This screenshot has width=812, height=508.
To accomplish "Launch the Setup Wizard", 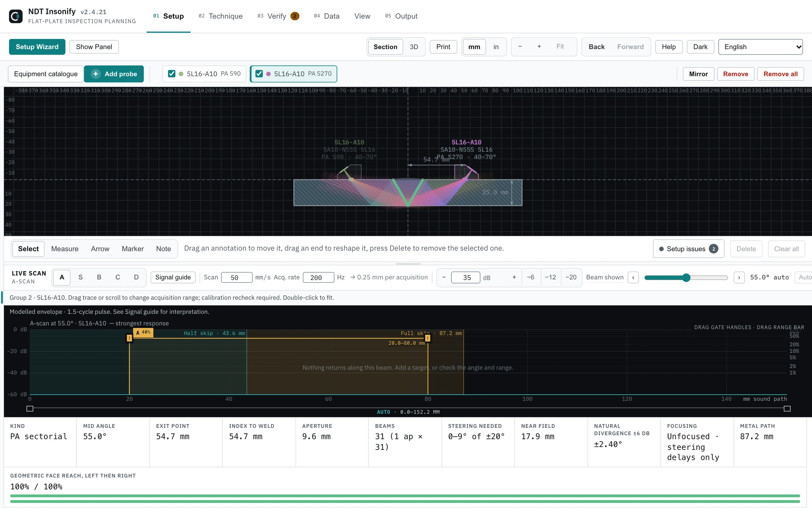I will (37, 47).
